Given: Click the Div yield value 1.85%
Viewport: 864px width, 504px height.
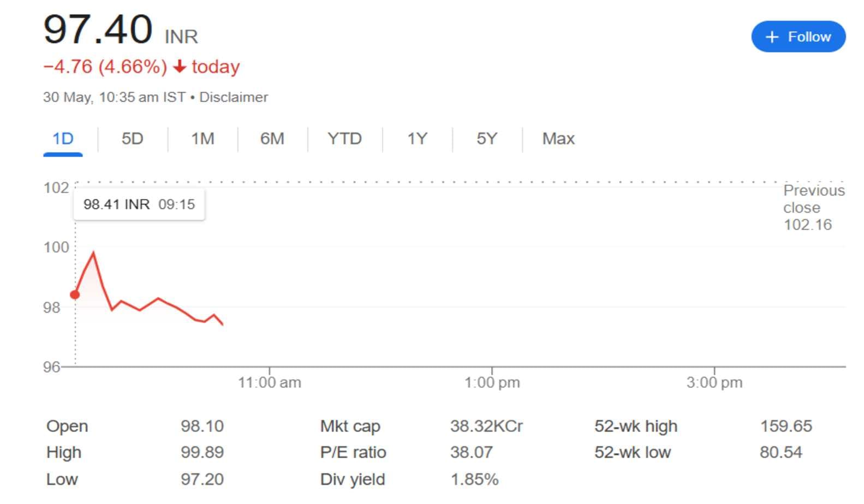Looking at the screenshot, I should tap(476, 479).
